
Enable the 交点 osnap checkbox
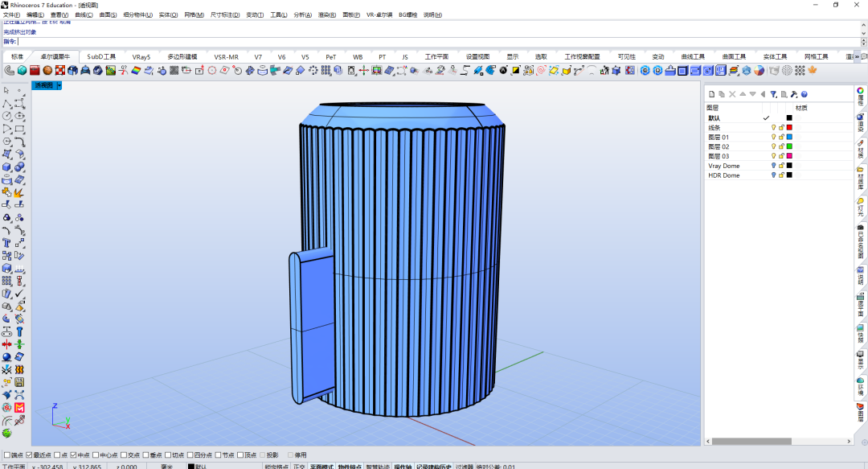pyautogui.click(x=124, y=455)
